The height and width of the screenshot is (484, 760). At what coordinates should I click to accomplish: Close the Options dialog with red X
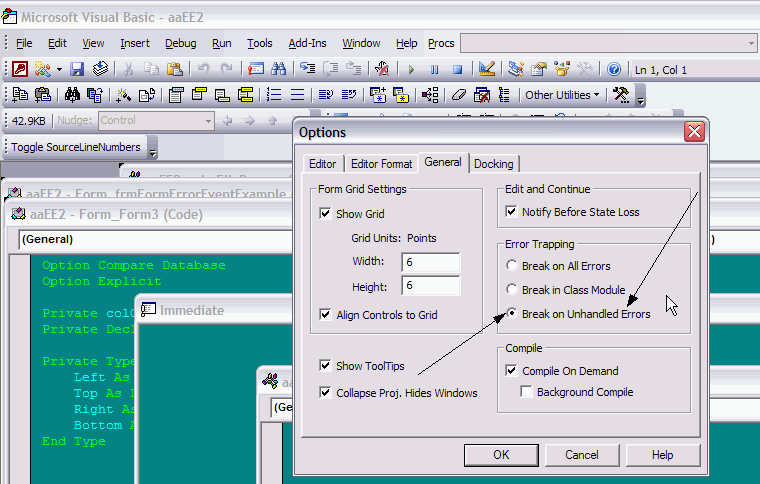click(694, 131)
